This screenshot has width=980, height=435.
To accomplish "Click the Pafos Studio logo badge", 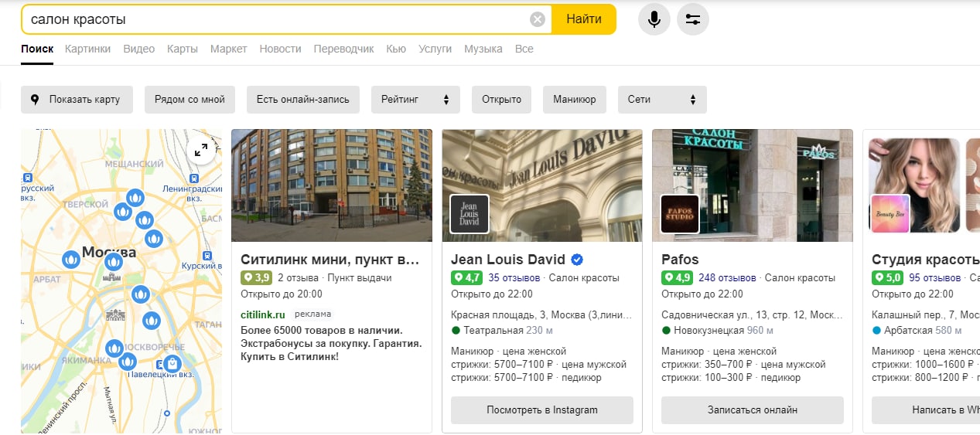I will 680,214.
